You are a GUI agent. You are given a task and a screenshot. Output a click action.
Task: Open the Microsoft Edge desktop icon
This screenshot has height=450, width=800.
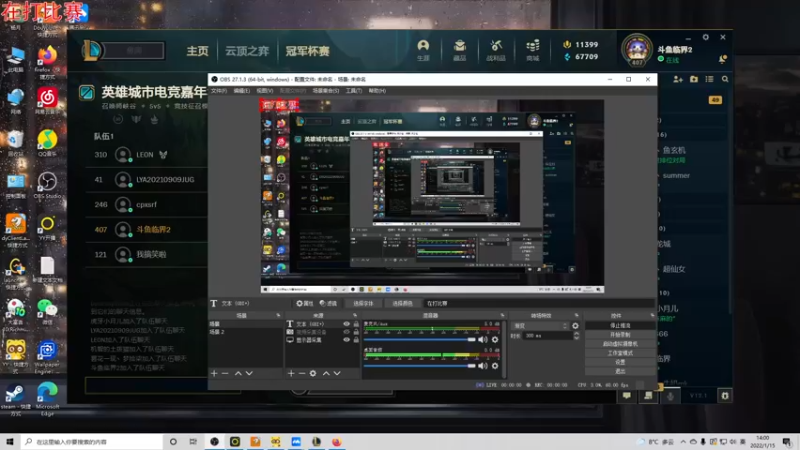click(47, 398)
